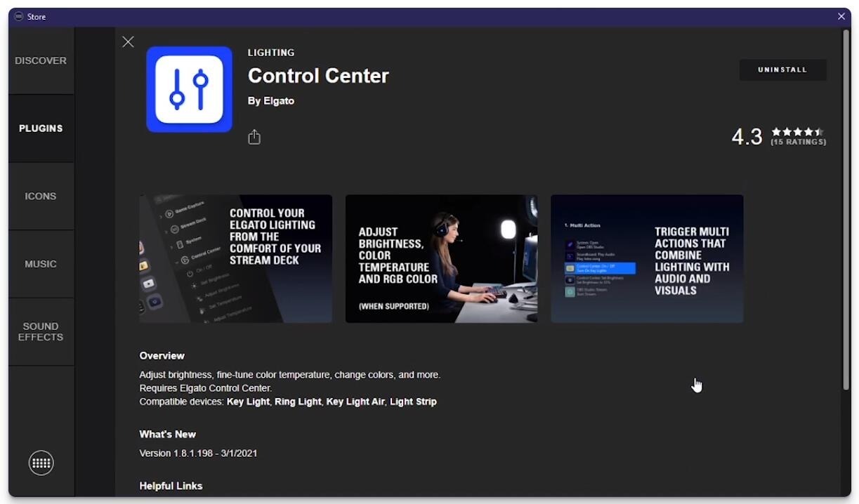Click the By Elgato author link
The width and height of the screenshot is (859, 504).
point(271,101)
